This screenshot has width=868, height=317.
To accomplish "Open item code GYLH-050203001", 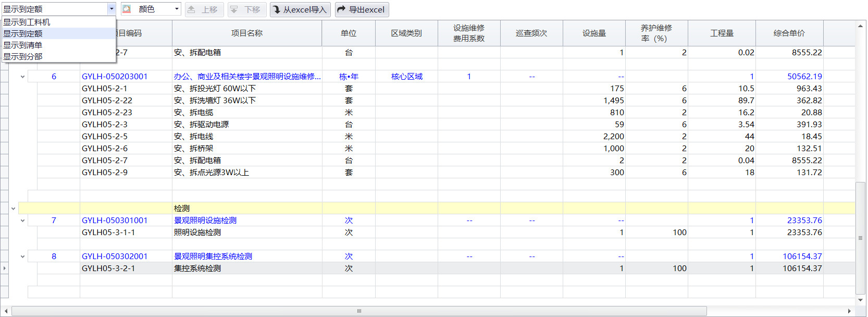I will [x=115, y=77].
